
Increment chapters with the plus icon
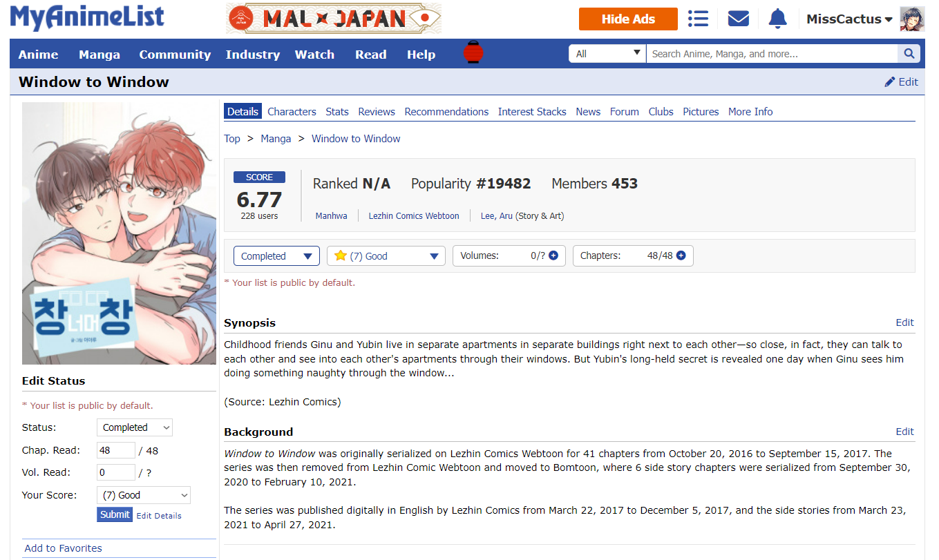point(681,255)
